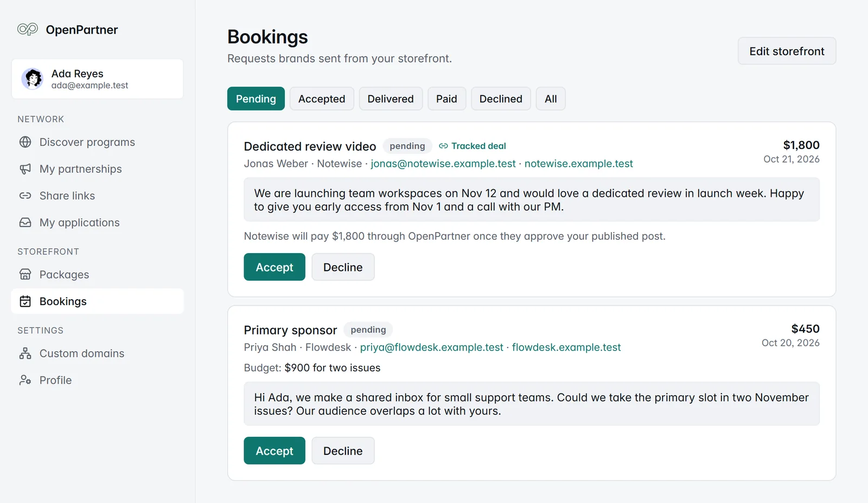Click the Share links chain icon

pyautogui.click(x=25, y=196)
